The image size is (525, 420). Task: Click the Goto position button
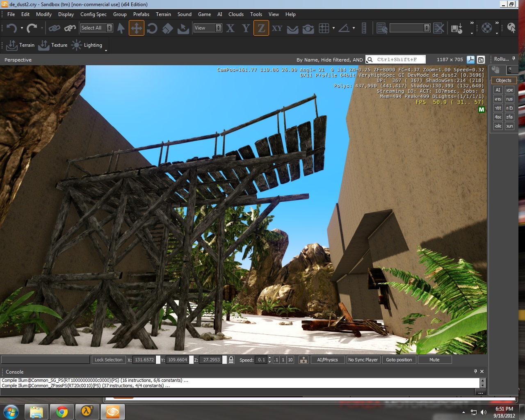click(399, 360)
